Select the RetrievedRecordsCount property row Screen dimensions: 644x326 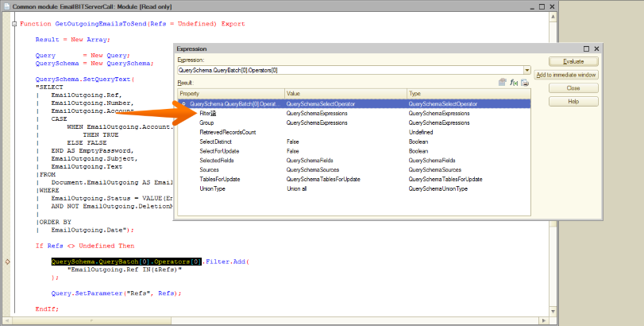(354, 132)
